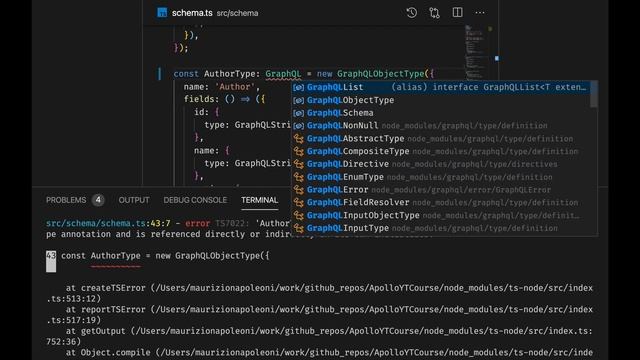Open the editor More Actions ellipsis menu
The height and width of the screenshot is (360, 640).
[x=480, y=13]
